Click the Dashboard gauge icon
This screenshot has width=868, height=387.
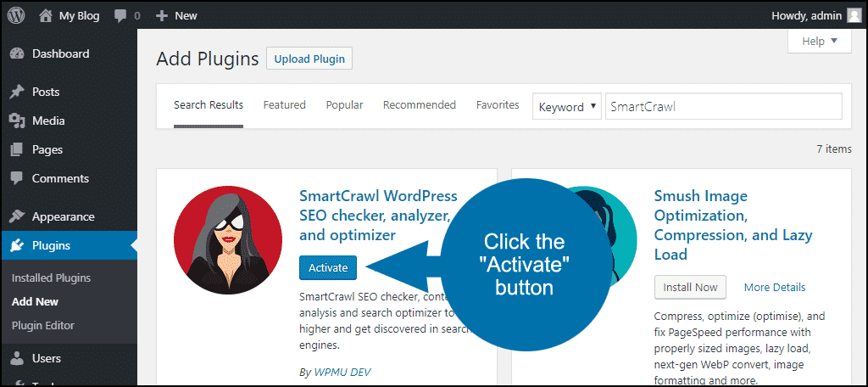pyautogui.click(x=17, y=53)
